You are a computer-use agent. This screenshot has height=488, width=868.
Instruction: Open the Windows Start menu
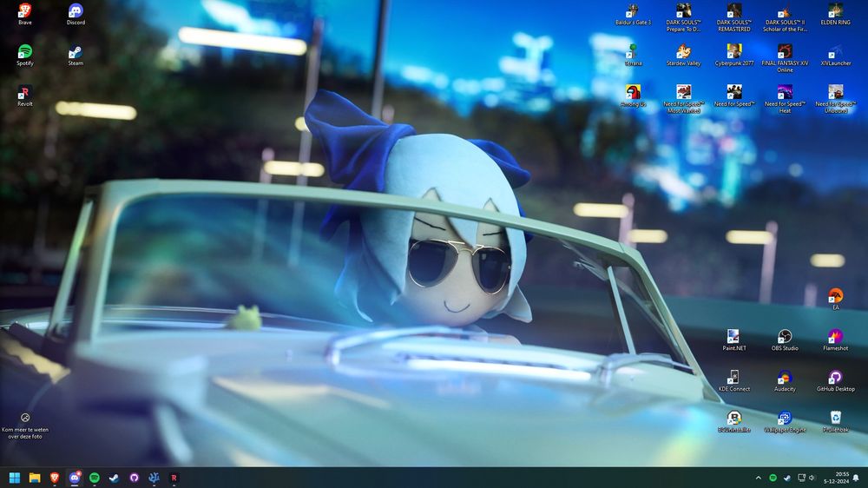tap(15, 478)
